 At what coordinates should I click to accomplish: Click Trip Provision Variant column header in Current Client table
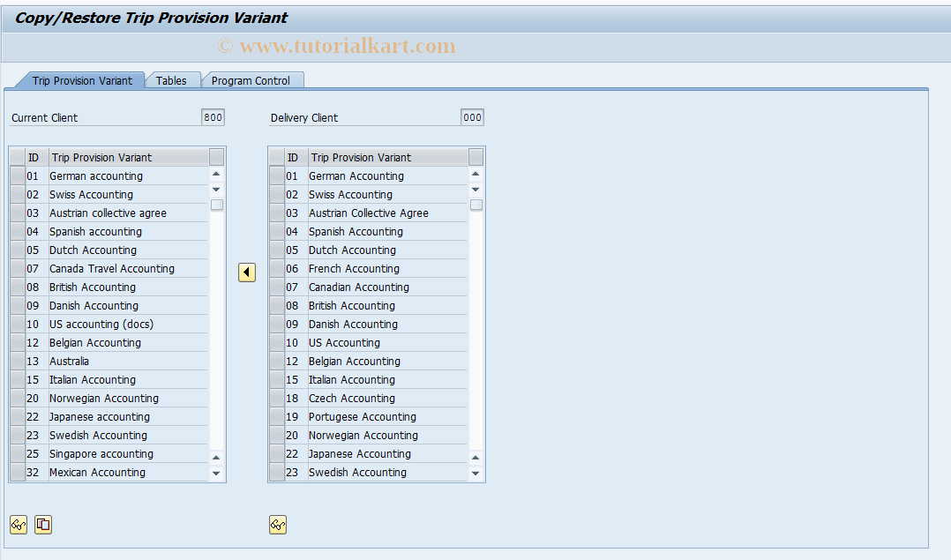128,158
